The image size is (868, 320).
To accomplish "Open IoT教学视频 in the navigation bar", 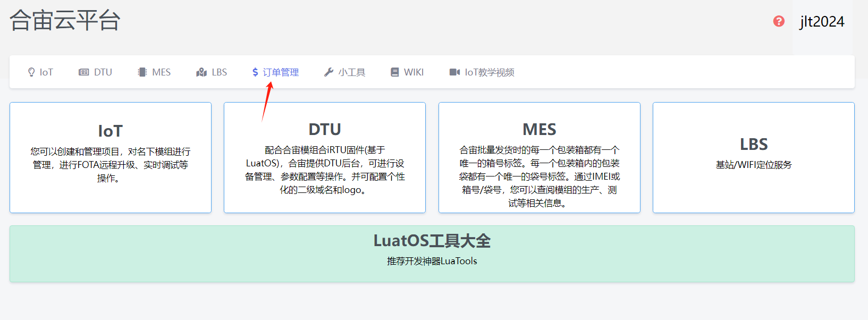I will pyautogui.click(x=482, y=72).
